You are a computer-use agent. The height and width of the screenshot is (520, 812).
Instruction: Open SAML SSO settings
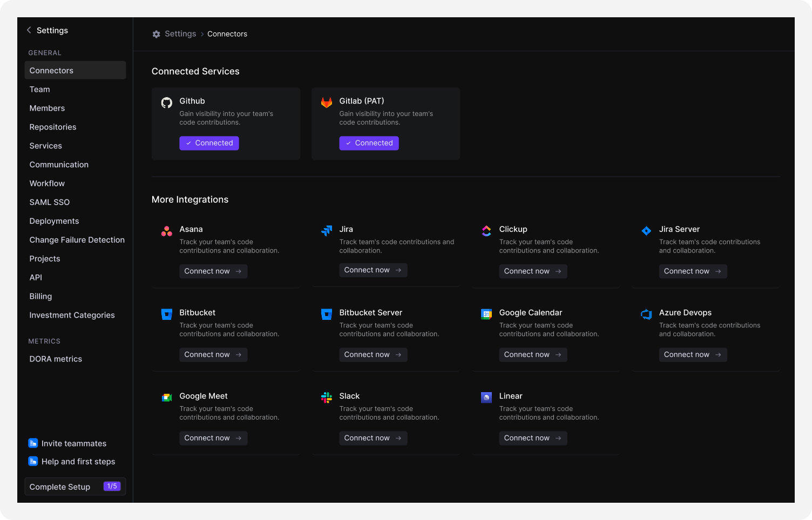[x=50, y=202]
